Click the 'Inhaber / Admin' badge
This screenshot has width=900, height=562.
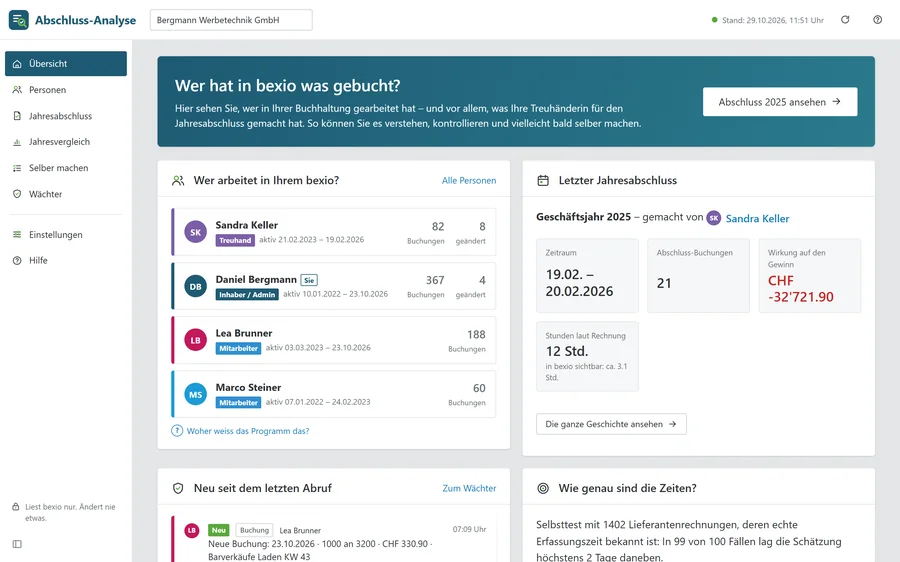(x=247, y=294)
